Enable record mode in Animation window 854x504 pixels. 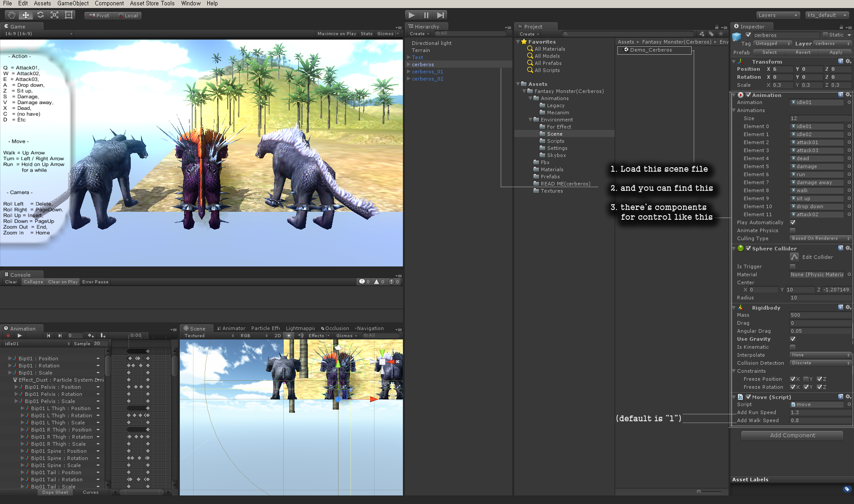(x=8, y=335)
